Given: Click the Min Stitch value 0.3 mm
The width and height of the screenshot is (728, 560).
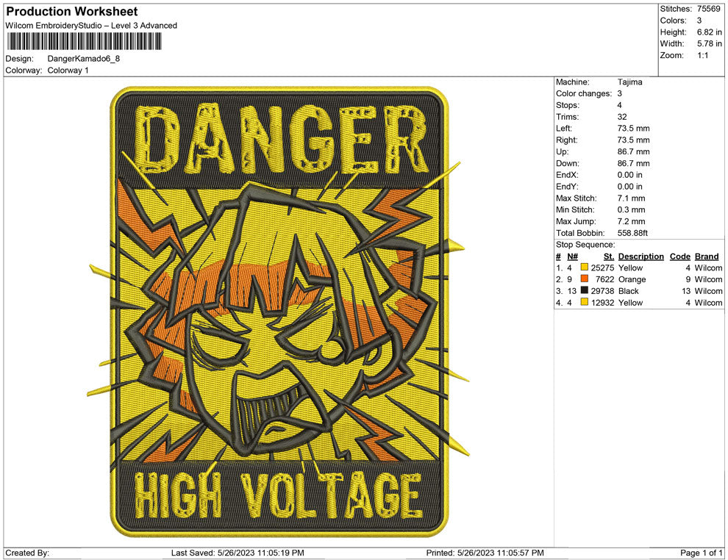Looking at the screenshot, I should [631, 209].
